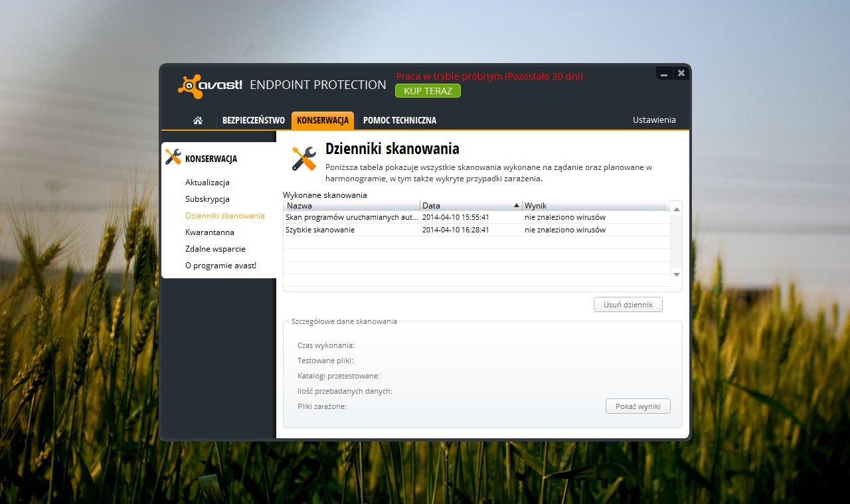Click the Usuń dziennik button
The width and height of the screenshot is (850, 504).
(628, 305)
